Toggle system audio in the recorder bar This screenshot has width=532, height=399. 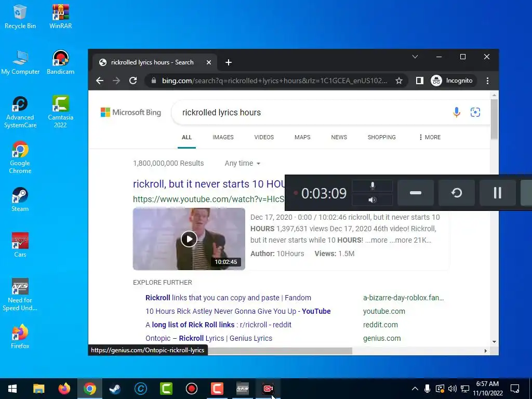(x=372, y=199)
